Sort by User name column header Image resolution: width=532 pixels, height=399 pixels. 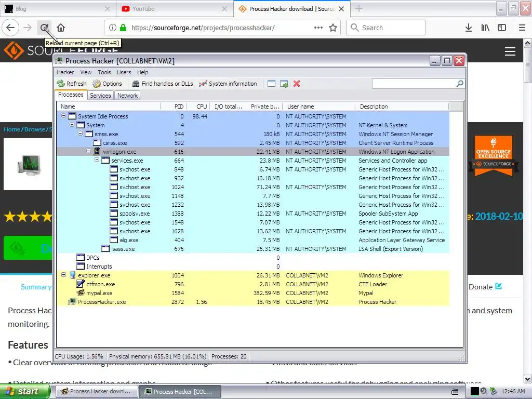pyautogui.click(x=319, y=107)
